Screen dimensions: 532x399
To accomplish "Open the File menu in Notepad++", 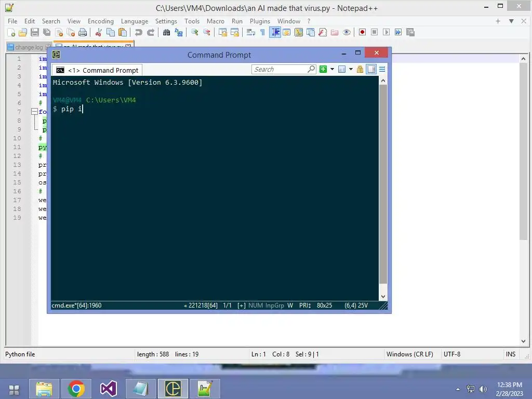I will tap(12, 21).
